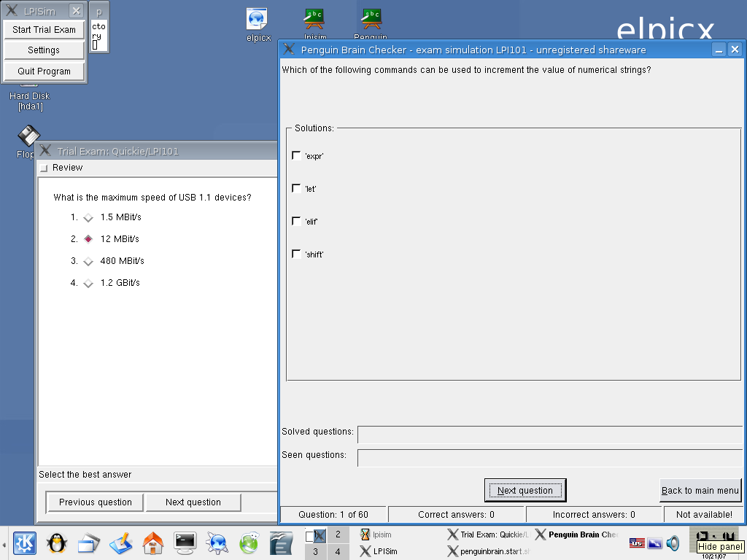747x560 pixels.
Task: Open the Penguin desktop icon
Action: pos(371,24)
